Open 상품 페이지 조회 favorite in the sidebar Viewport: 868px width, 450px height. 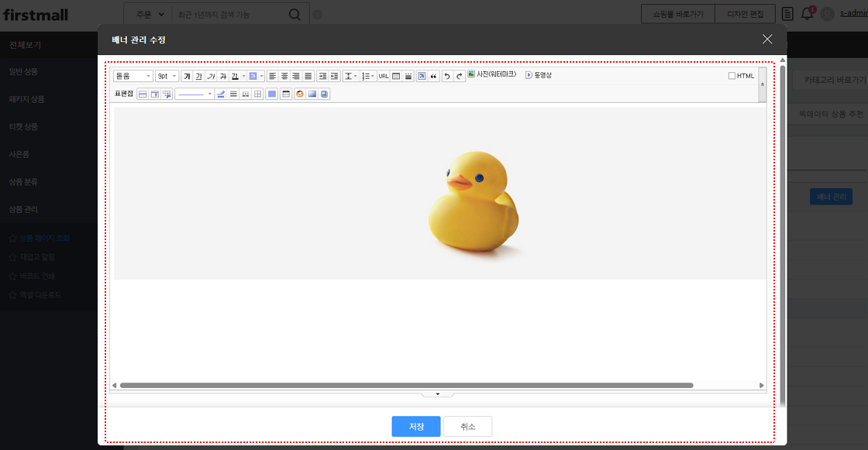[x=45, y=238]
